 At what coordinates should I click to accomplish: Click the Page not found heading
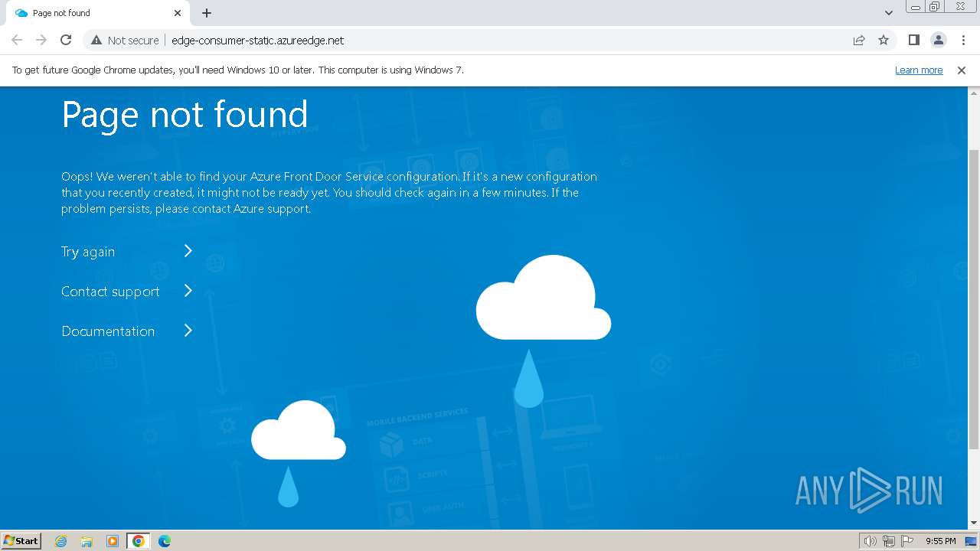point(185,115)
